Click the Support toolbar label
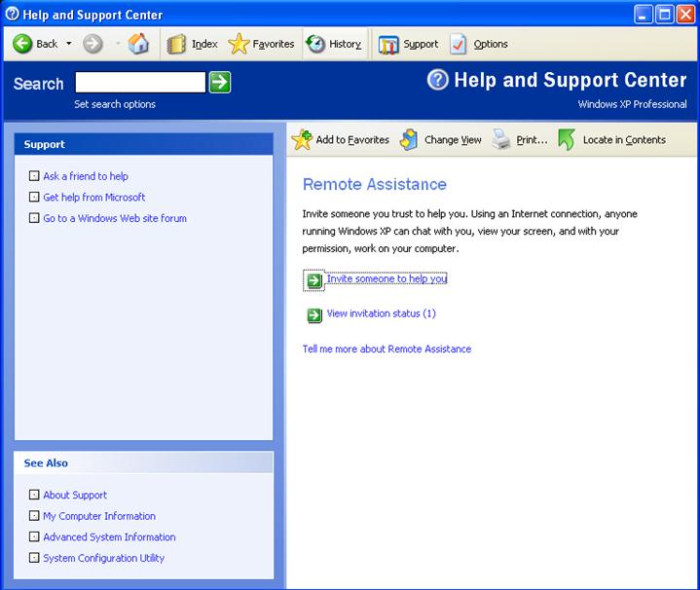This screenshot has height=590, width=700. click(x=421, y=44)
